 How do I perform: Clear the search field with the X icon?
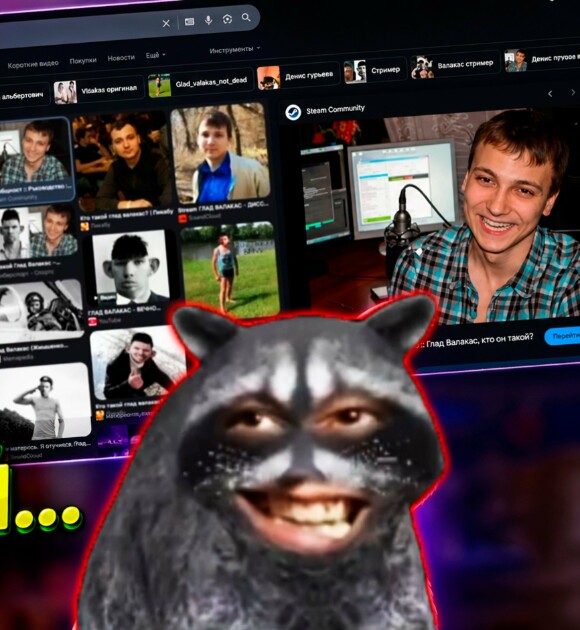pyautogui.click(x=166, y=24)
